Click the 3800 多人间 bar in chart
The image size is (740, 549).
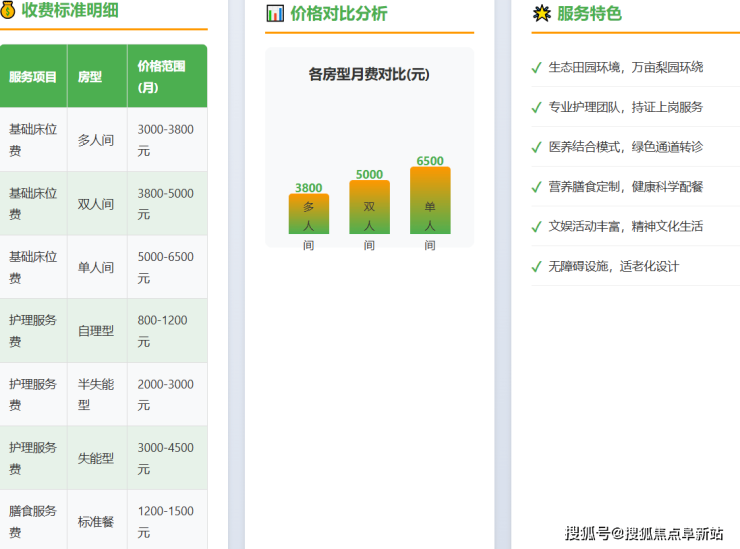click(309, 213)
